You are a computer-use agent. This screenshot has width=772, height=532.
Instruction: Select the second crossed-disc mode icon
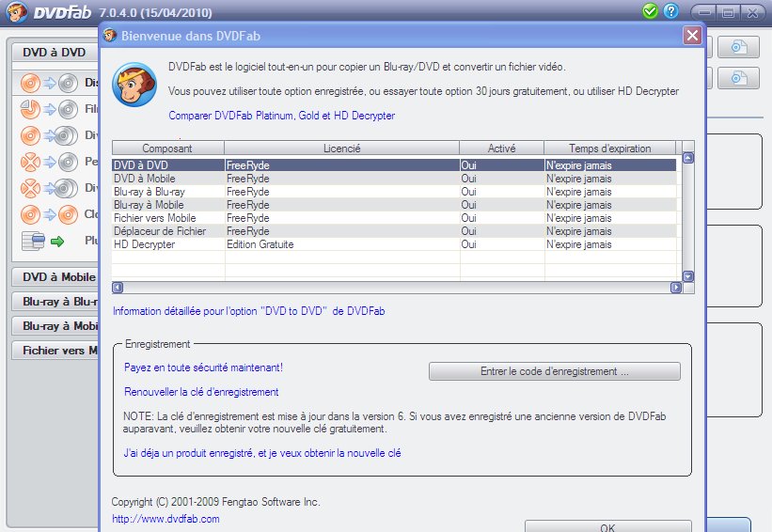coord(49,188)
